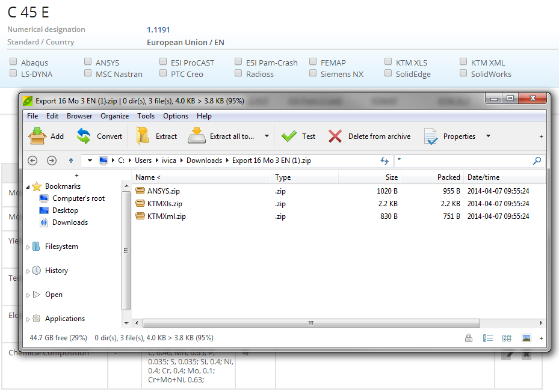Switch to details list view icon
This screenshot has height=392, width=559.
(488, 338)
